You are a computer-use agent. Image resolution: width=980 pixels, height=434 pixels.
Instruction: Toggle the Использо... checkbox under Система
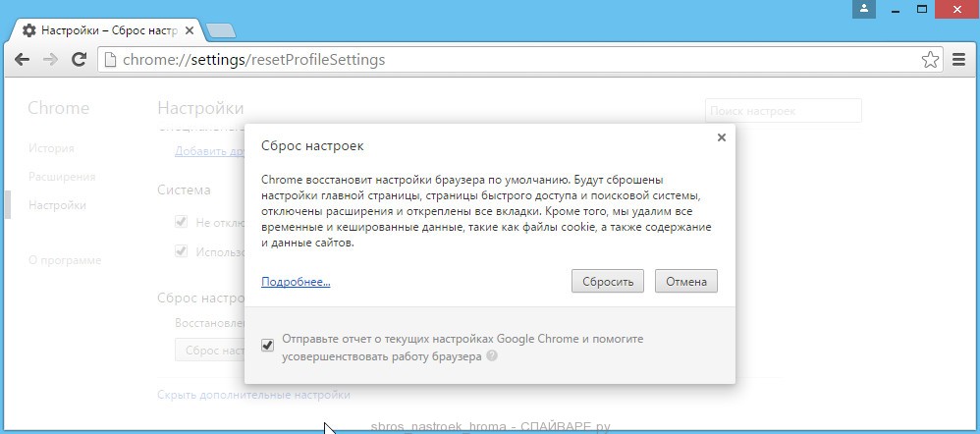tap(182, 251)
